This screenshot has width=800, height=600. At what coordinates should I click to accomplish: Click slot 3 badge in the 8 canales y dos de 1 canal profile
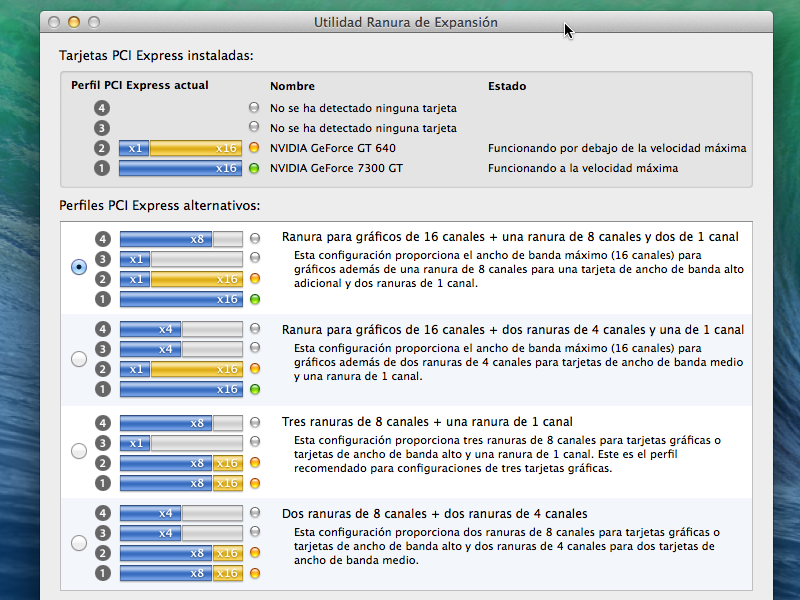[x=103, y=259]
